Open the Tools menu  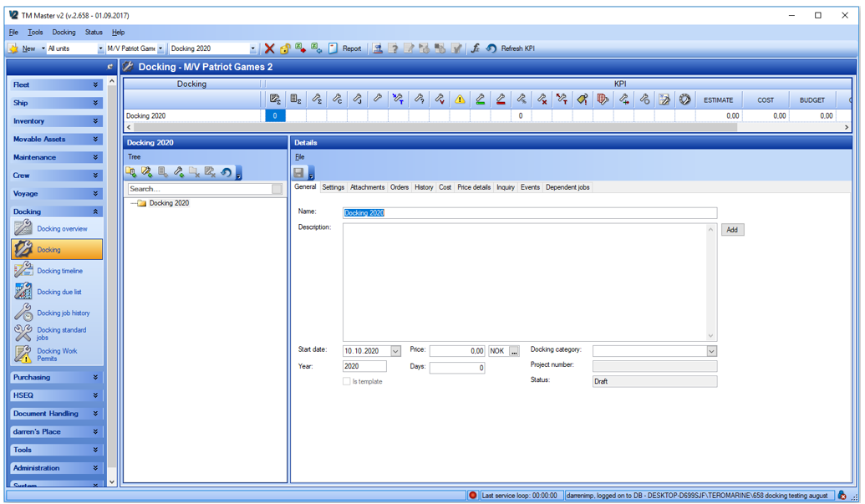click(x=35, y=32)
